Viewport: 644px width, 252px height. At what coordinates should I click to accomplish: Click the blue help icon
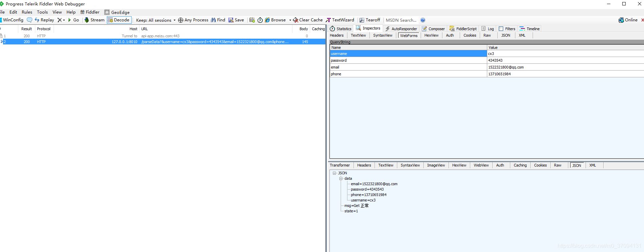click(423, 20)
